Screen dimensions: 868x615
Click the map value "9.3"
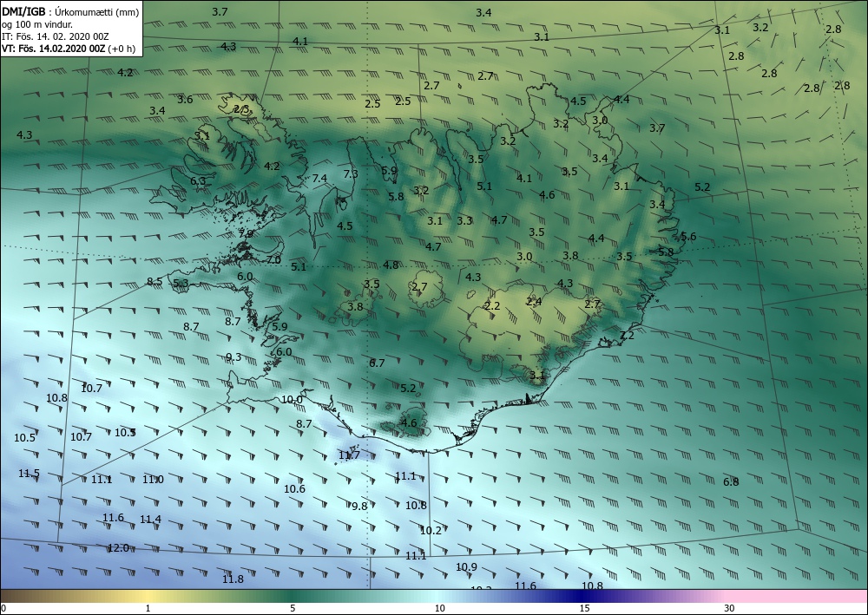(x=234, y=357)
